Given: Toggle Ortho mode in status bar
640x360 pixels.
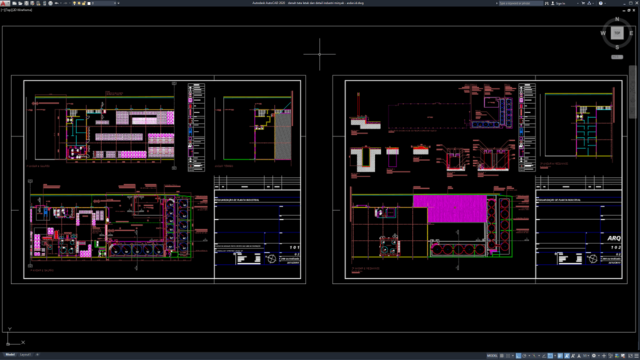Looking at the screenshot, I should pos(518,356).
